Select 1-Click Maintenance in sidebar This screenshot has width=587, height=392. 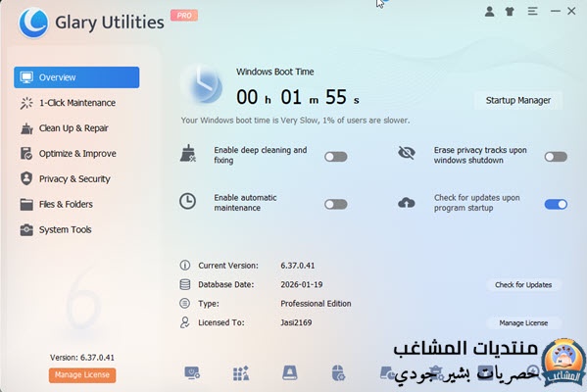coord(76,103)
